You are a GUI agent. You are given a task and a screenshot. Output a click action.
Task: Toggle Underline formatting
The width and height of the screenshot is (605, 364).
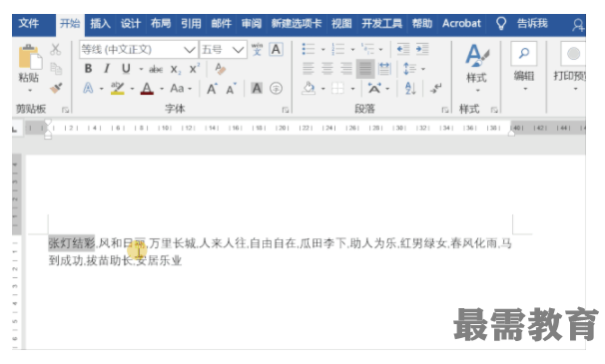(x=126, y=69)
